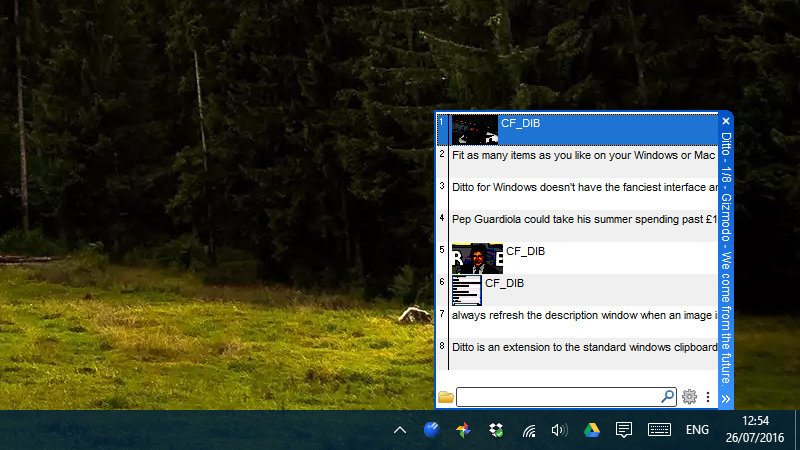This screenshot has height=450, width=800.
Task: Open the Action Center notifications icon
Action: coord(623,430)
